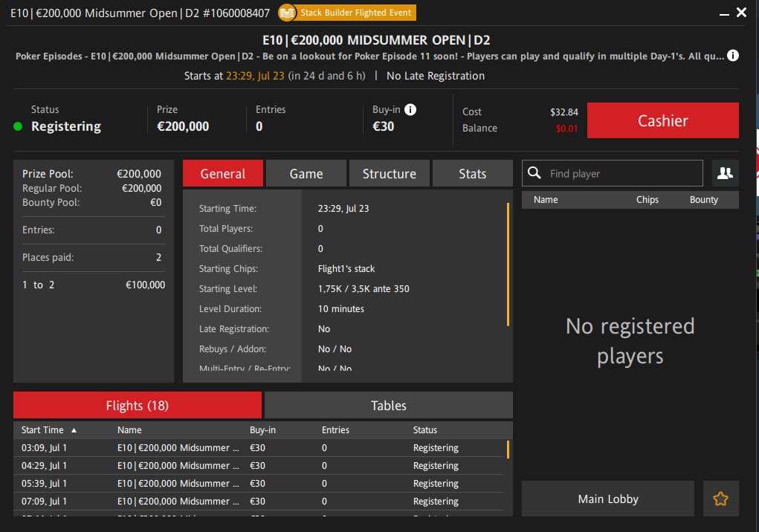
Task: Click the green Registering status indicator
Action: pos(19,126)
